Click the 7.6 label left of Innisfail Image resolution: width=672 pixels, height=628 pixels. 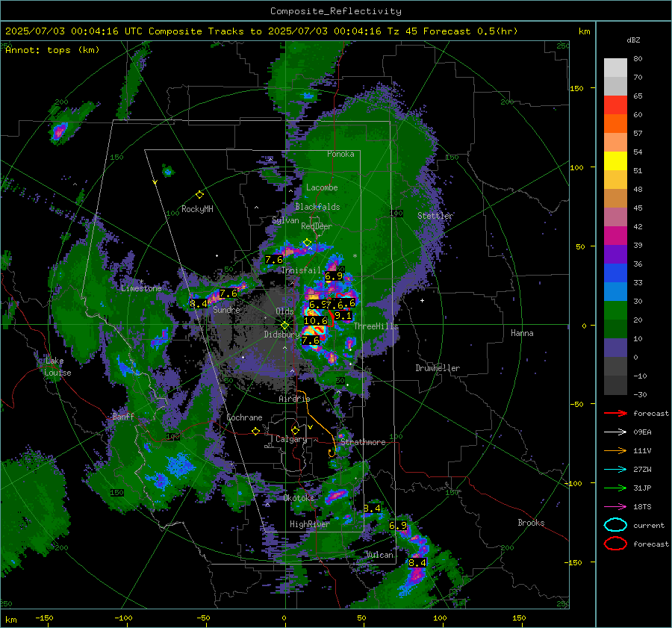(274, 259)
